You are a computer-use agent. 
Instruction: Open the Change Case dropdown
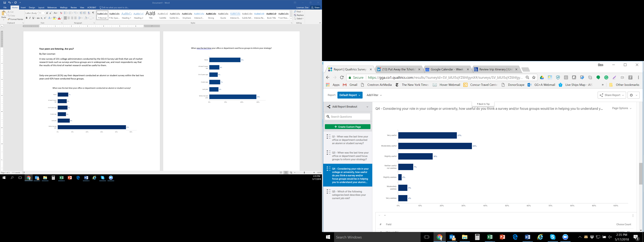tap(56, 13)
